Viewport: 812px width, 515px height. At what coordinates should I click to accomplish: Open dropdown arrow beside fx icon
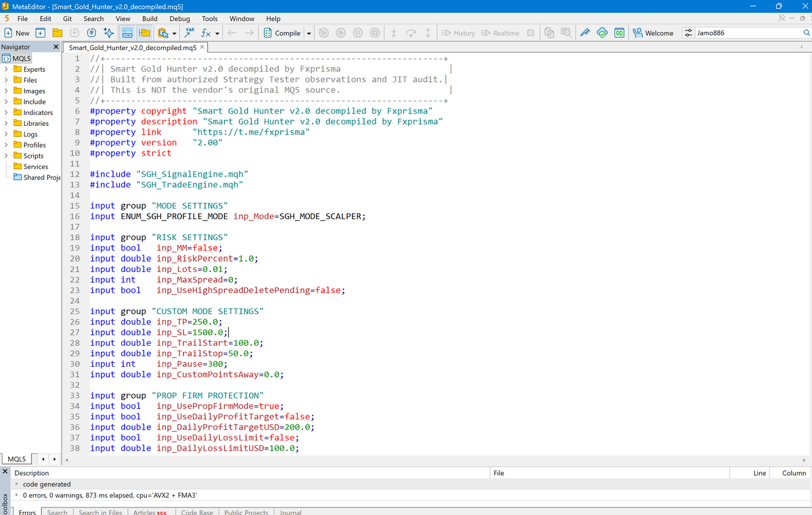pos(217,33)
